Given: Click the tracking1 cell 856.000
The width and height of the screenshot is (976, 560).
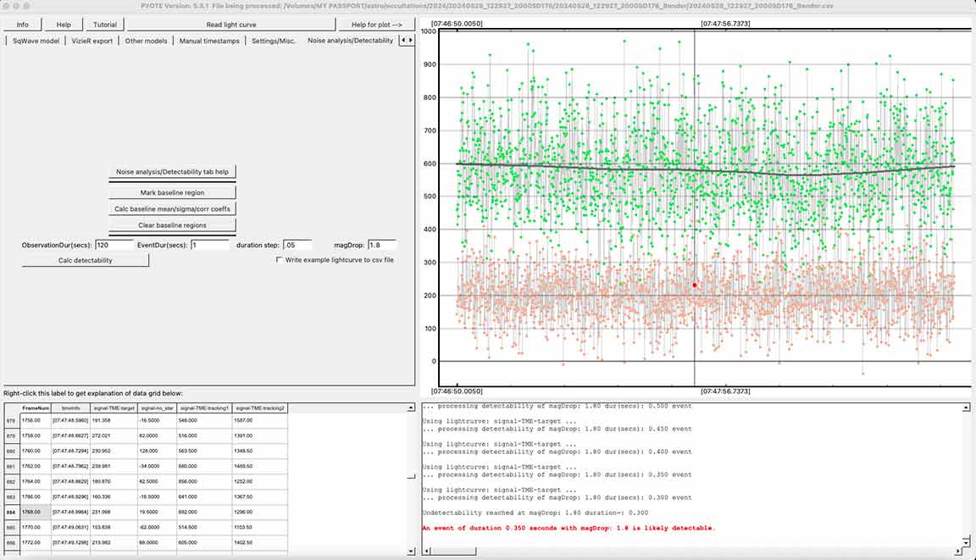Looking at the screenshot, I should tap(204, 481).
